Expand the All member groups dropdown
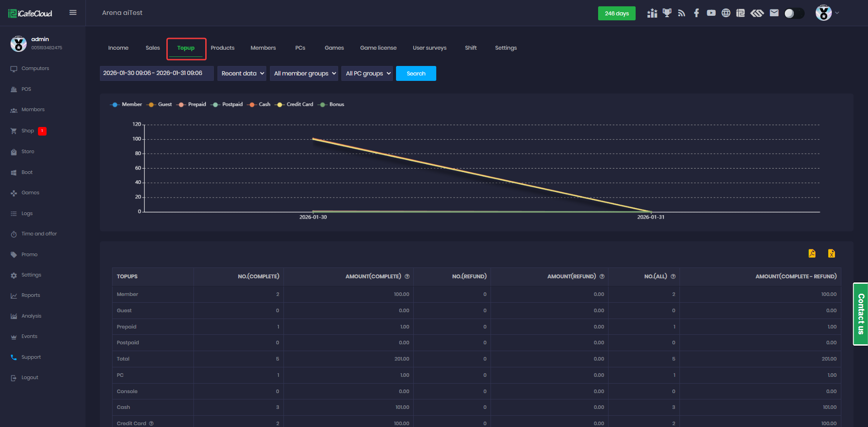Screen dimensions: 868x427 coord(304,74)
